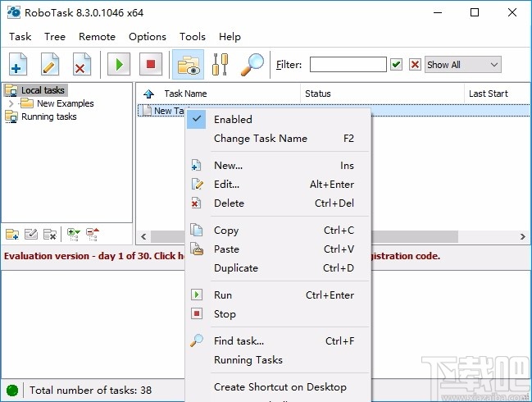Open the Tools menu
Image resolution: width=532 pixels, height=402 pixels.
[193, 37]
